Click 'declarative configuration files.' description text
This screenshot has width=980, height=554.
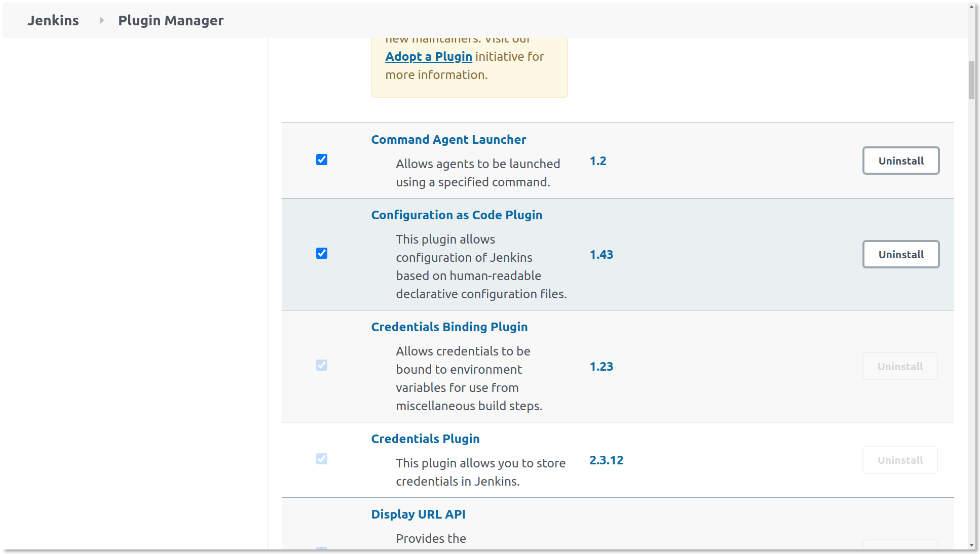pyautogui.click(x=481, y=294)
